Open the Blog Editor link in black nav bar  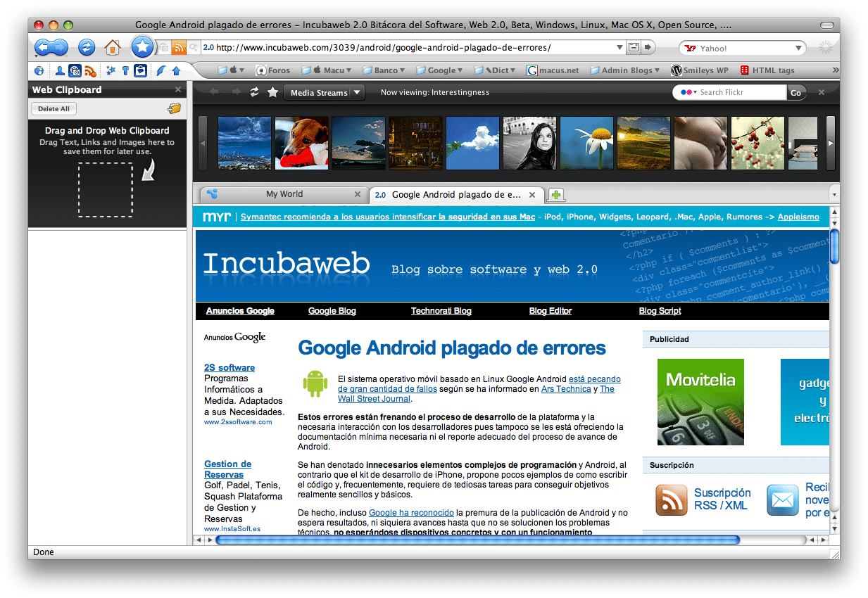[551, 311]
